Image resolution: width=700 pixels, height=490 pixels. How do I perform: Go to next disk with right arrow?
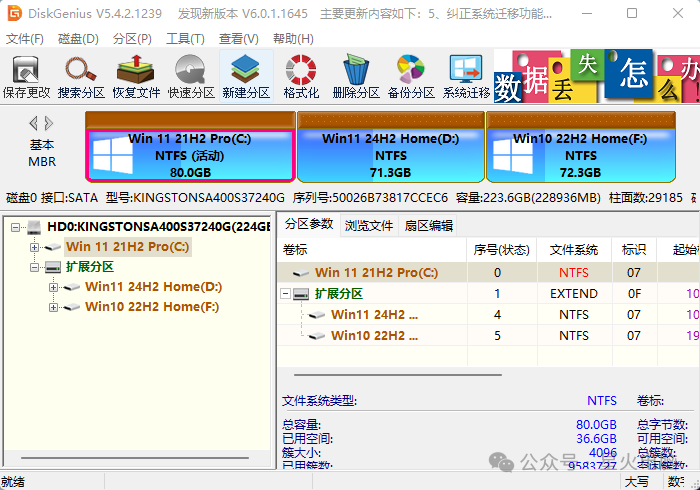pyautogui.click(x=49, y=123)
